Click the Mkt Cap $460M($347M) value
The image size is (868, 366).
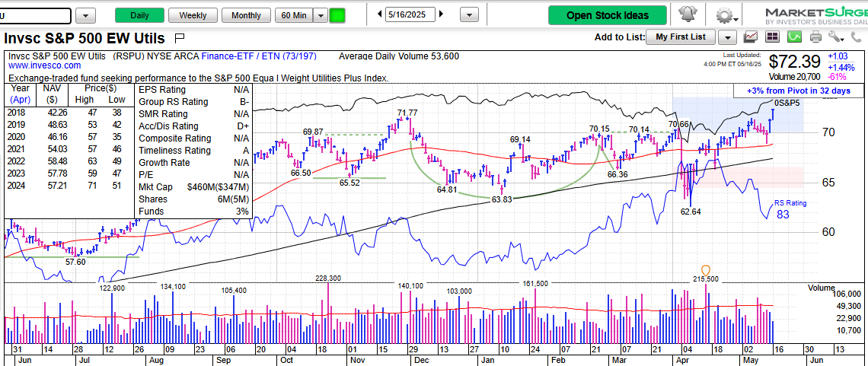[x=218, y=187]
